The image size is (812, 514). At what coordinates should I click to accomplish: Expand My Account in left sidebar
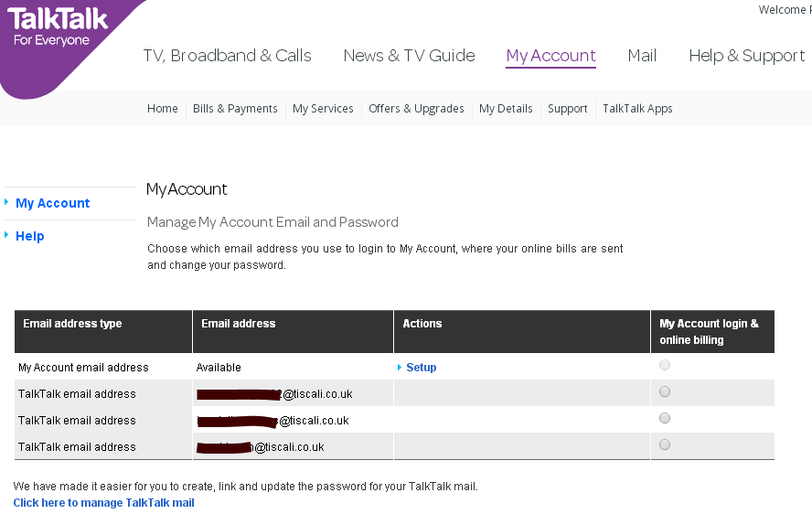(52, 203)
